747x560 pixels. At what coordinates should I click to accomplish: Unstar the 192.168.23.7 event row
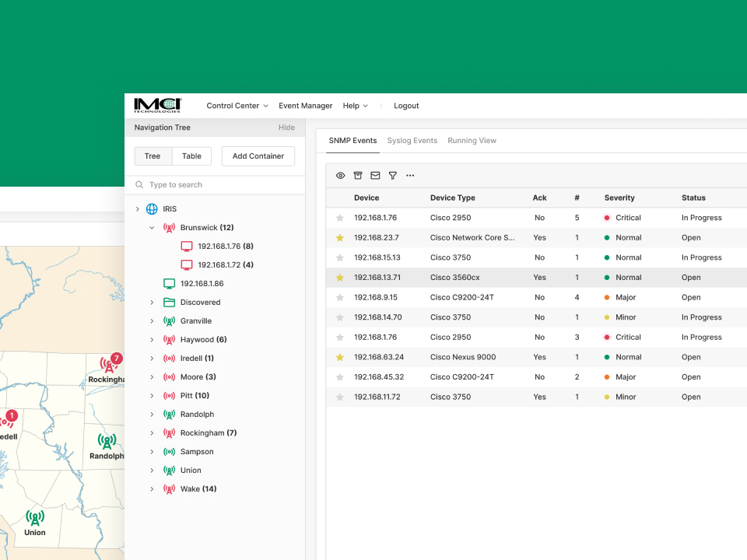pyautogui.click(x=340, y=238)
